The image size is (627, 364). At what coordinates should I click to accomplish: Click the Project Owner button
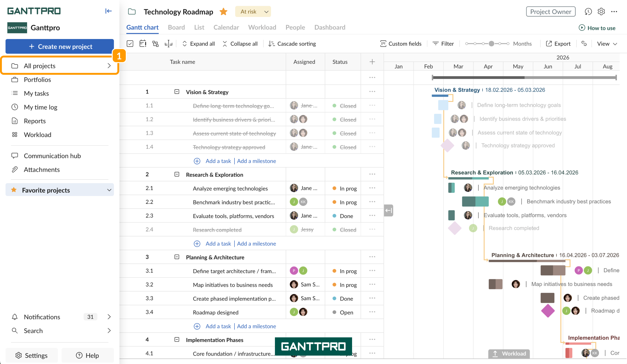[x=550, y=11]
